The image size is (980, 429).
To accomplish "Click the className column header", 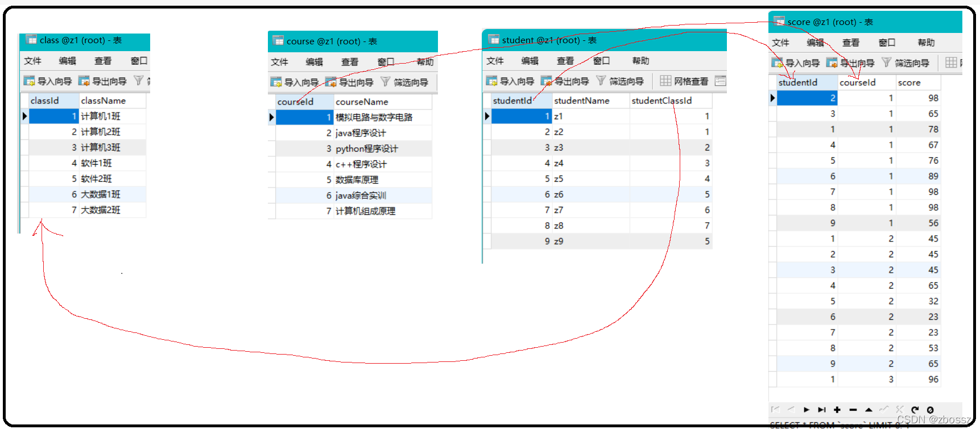I will (x=113, y=101).
